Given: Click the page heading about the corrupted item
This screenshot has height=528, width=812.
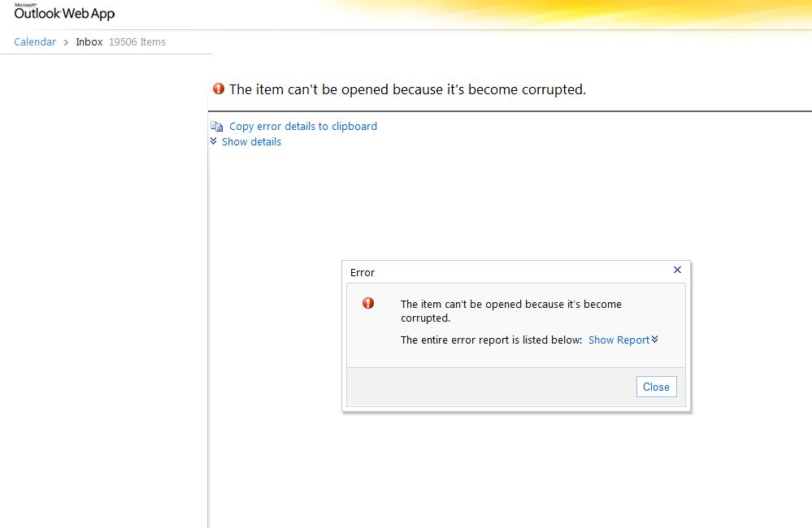Looking at the screenshot, I should pyautogui.click(x=407, y=89).
